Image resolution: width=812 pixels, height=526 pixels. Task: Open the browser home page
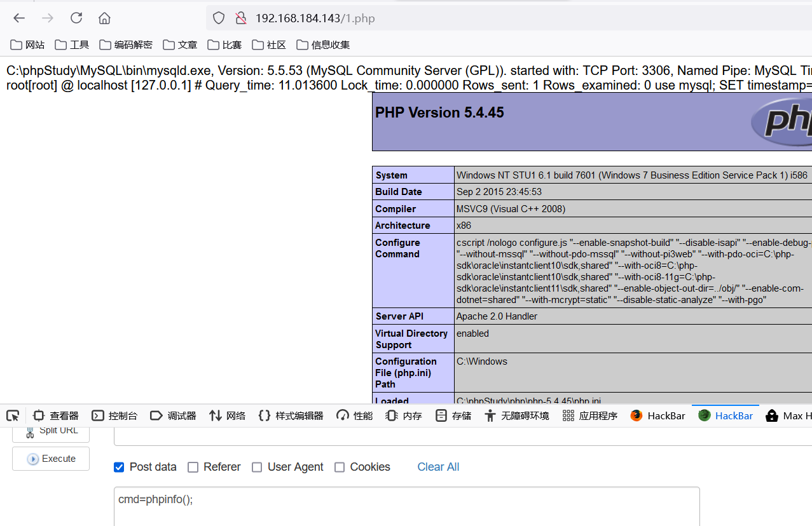pos(104,18)
